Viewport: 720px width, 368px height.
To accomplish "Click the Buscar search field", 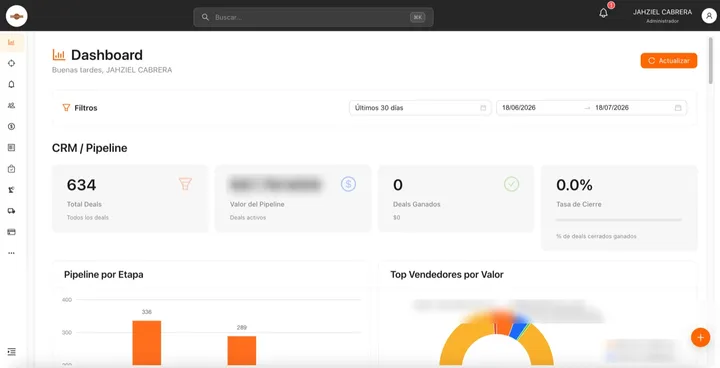I will point(313,17).
